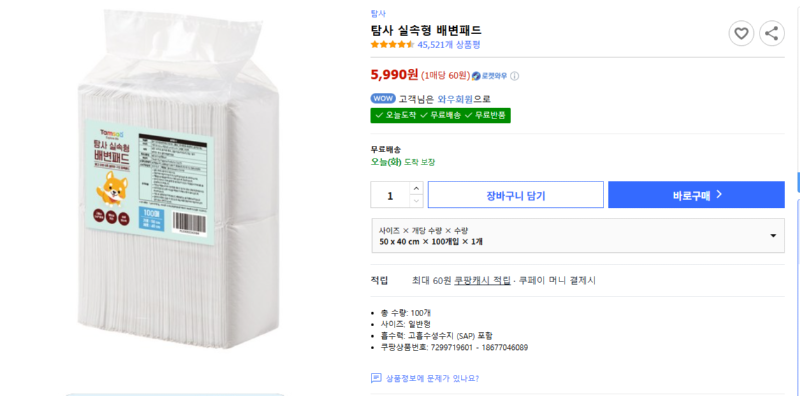
Task: Click the 쿠팡캐시 적립 link
Action: [482, 280]
